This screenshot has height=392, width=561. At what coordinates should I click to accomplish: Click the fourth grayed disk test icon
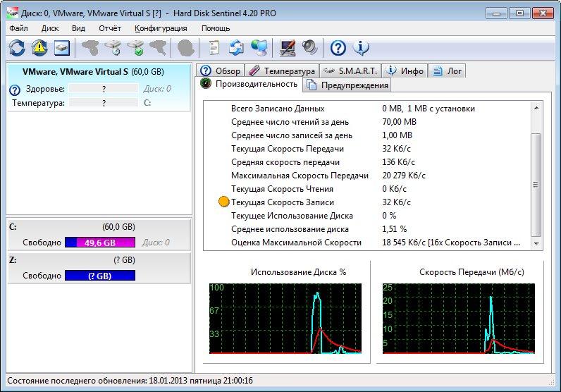[x=158, y=48]
